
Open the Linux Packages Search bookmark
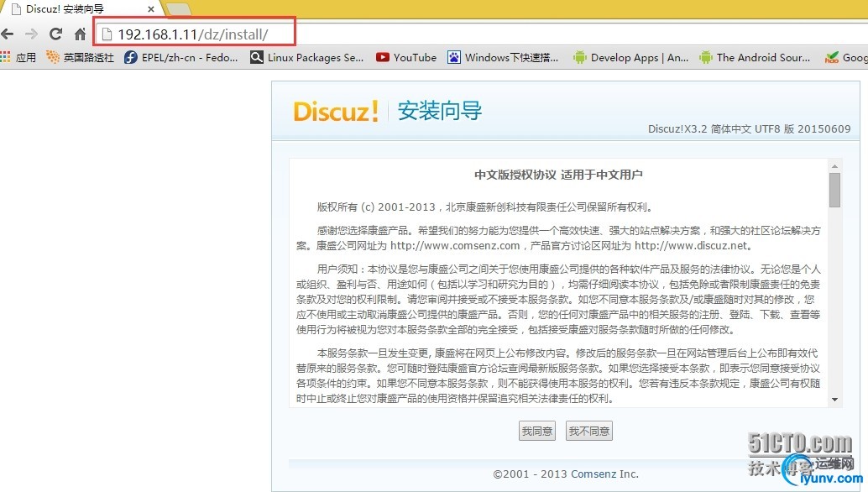307,57
